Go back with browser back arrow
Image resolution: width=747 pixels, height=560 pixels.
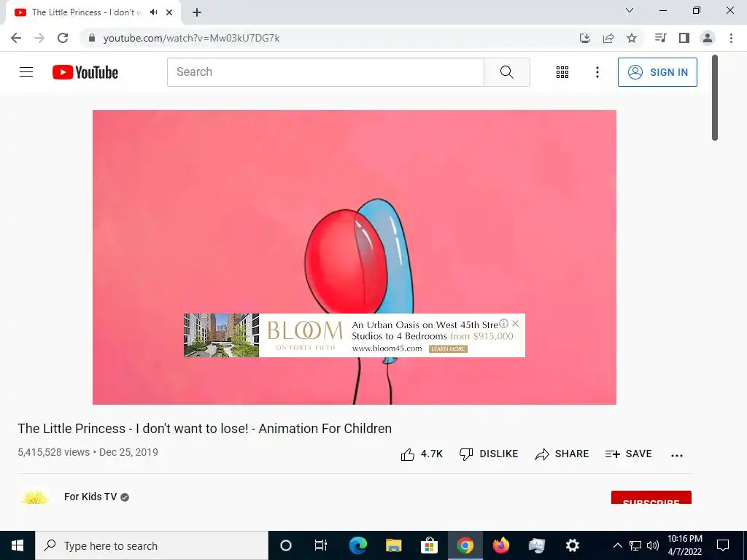click(16, 38)
